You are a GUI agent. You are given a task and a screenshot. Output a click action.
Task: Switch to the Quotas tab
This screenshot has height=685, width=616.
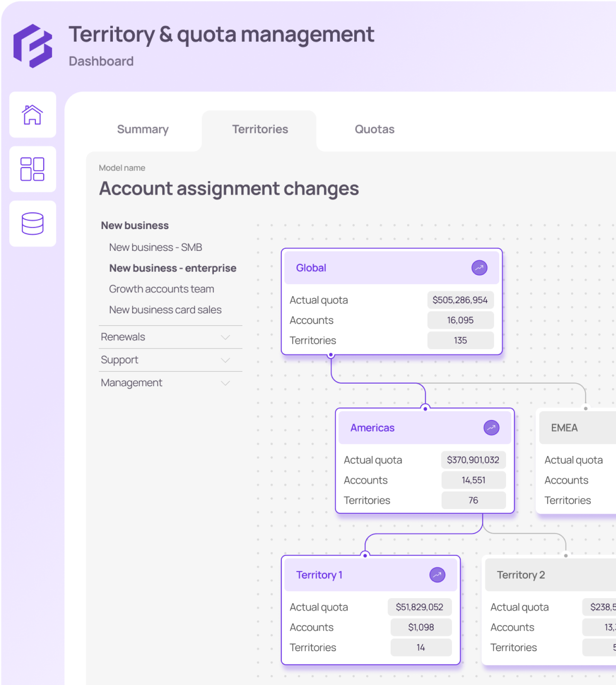[x=374, y=129]
